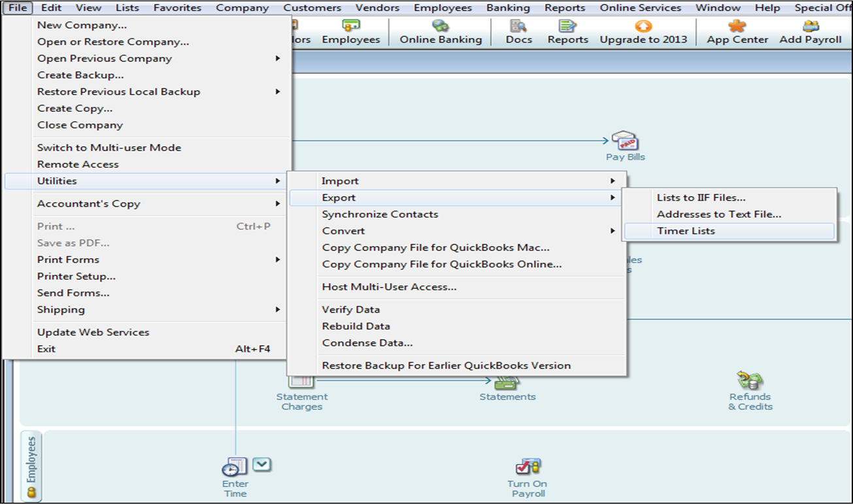The width and height of the screenshot is (853, 504).
Task: Click the Online Banking toolbar icon
Action: [441, 27]
